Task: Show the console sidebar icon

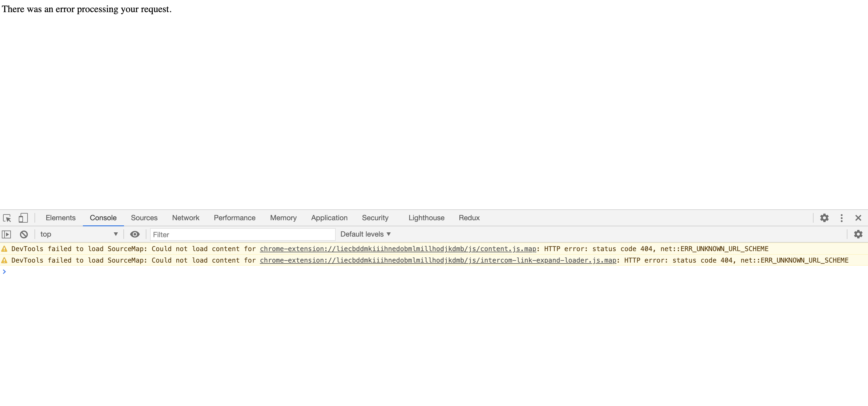Action: [6, 234]
